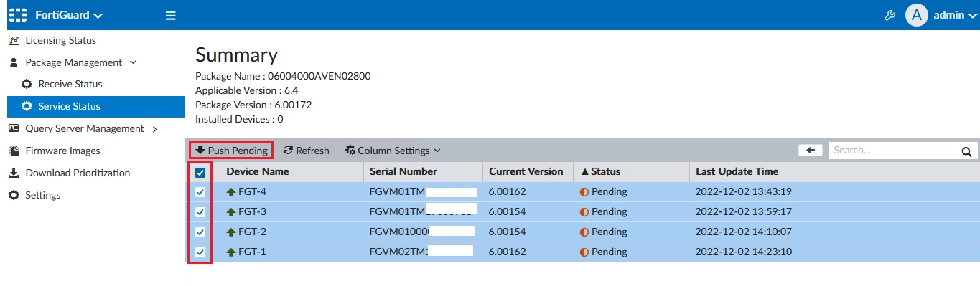Open the wrench tools icon
Image resolution: width=980 pixels, height=286 pixels.
[890, 15]
